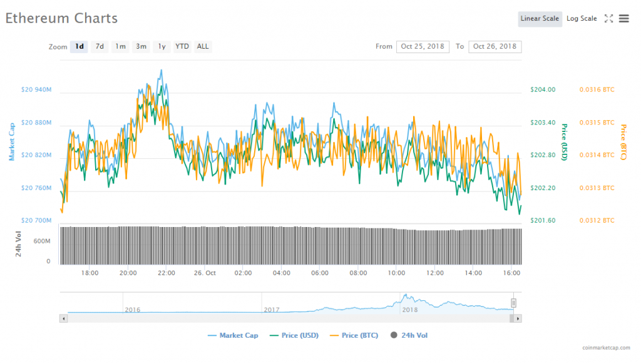The height and width of the screenshot is (364, 641).
Task: Click the navigator scrollbar left arrow
Action: click(63, 318)
